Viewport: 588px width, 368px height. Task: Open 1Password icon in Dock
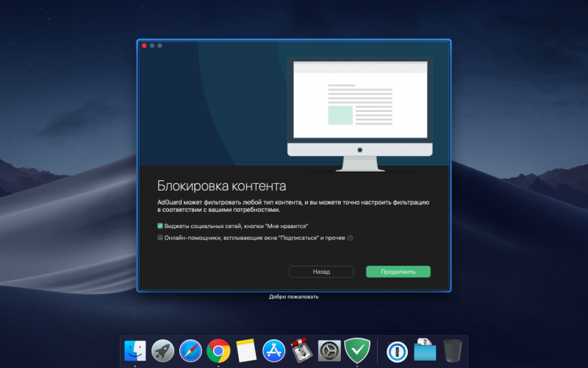(x=397, y=352)
